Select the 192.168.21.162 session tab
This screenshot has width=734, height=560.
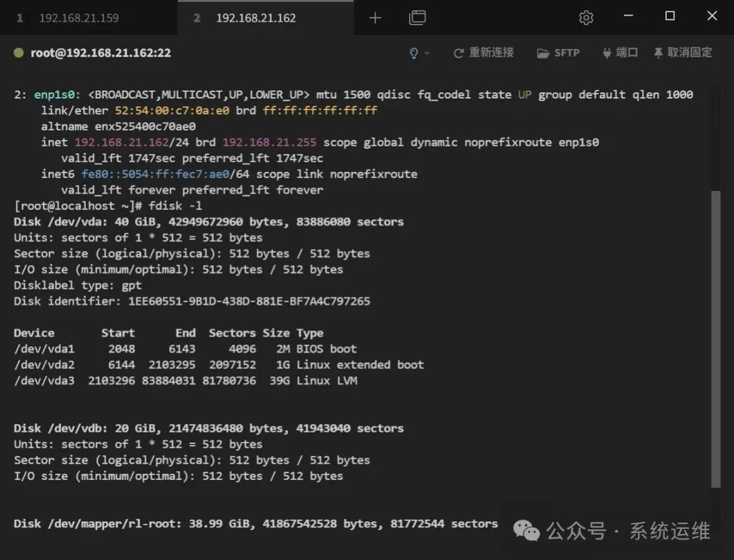pyautogui.click(x=256, y=18)
